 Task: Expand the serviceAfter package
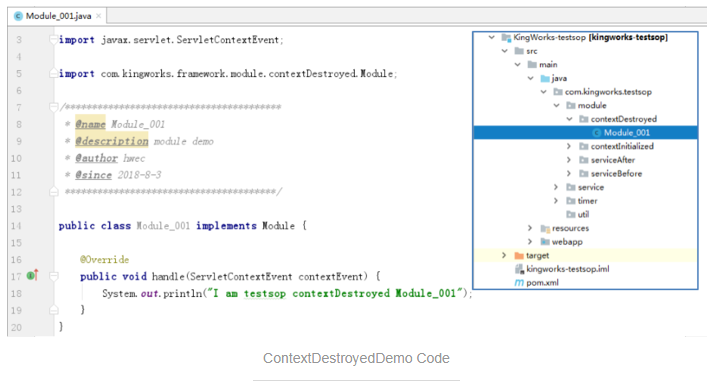(569, 160)
